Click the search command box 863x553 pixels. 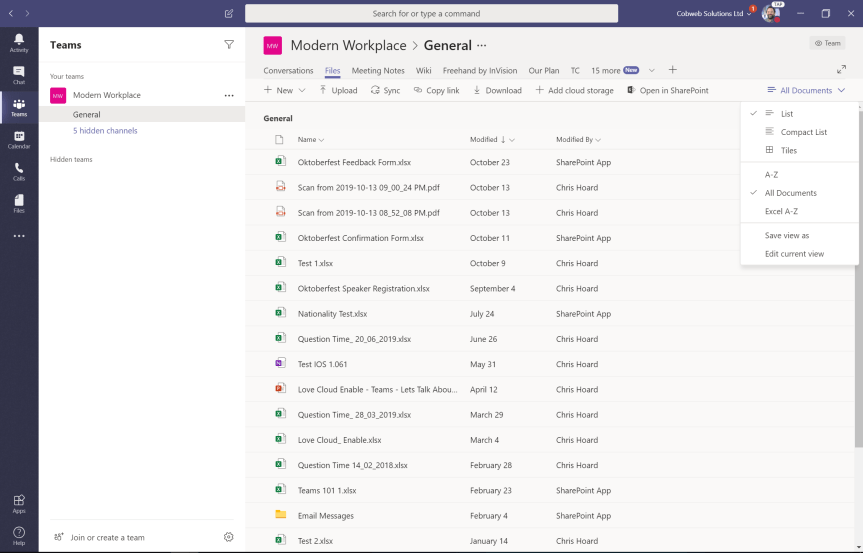coord(431,14)
